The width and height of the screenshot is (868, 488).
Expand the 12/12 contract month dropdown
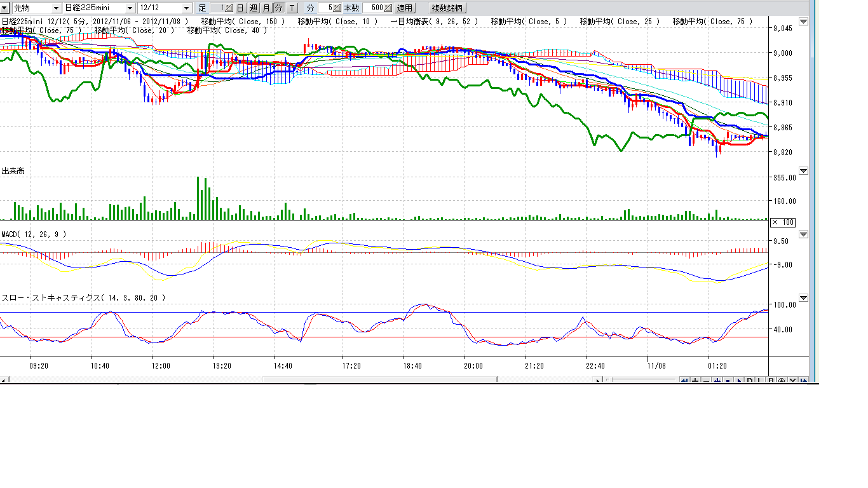(x=186, y=8)
